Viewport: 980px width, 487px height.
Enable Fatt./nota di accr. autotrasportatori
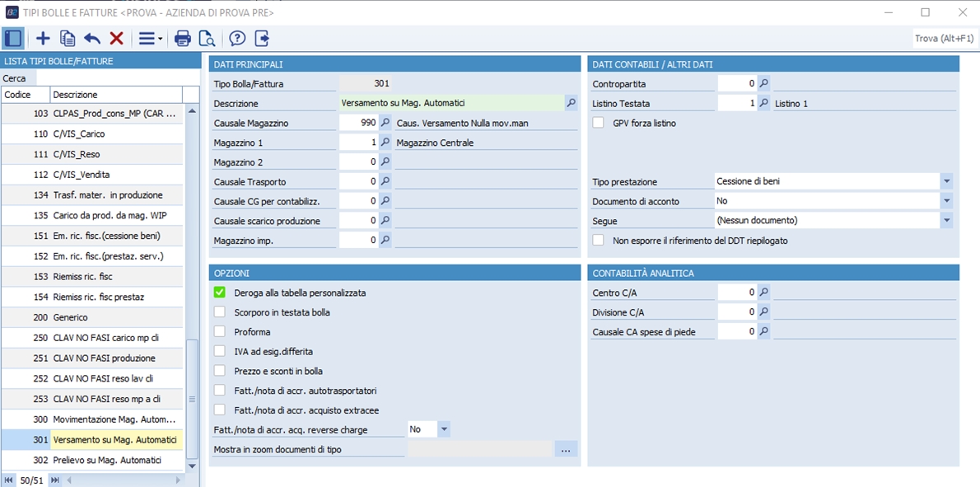219,390
